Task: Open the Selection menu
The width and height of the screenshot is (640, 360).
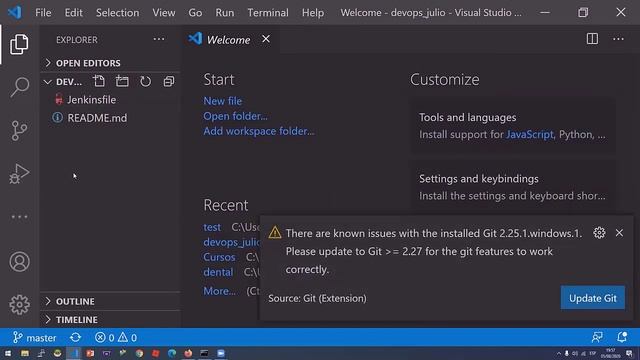Action: click(118, 13)
